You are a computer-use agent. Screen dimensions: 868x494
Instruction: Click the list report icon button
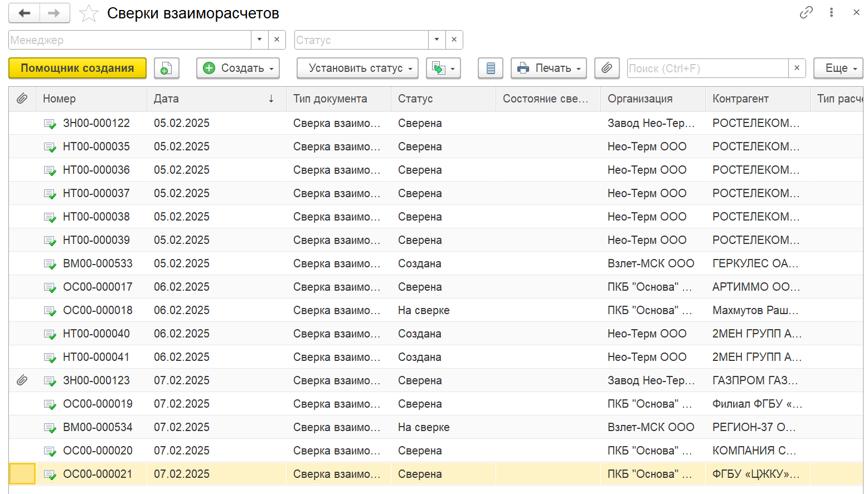pos(491,68)
